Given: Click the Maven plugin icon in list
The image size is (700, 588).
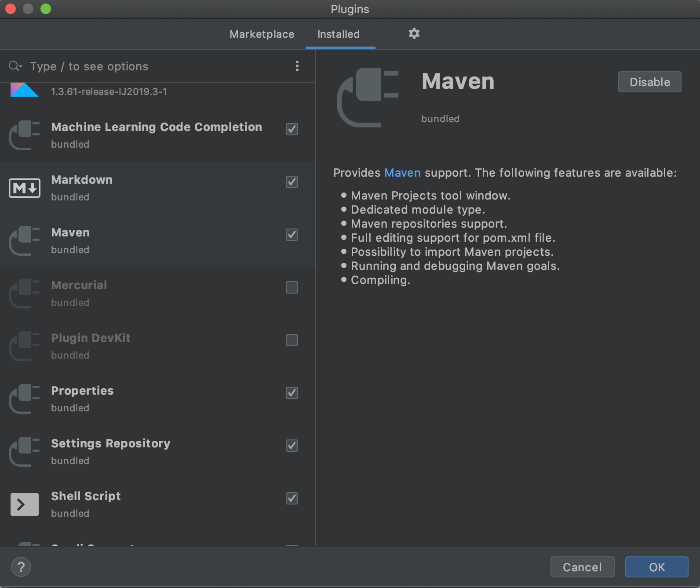Looking at the screenshot, I should (25, 241).
